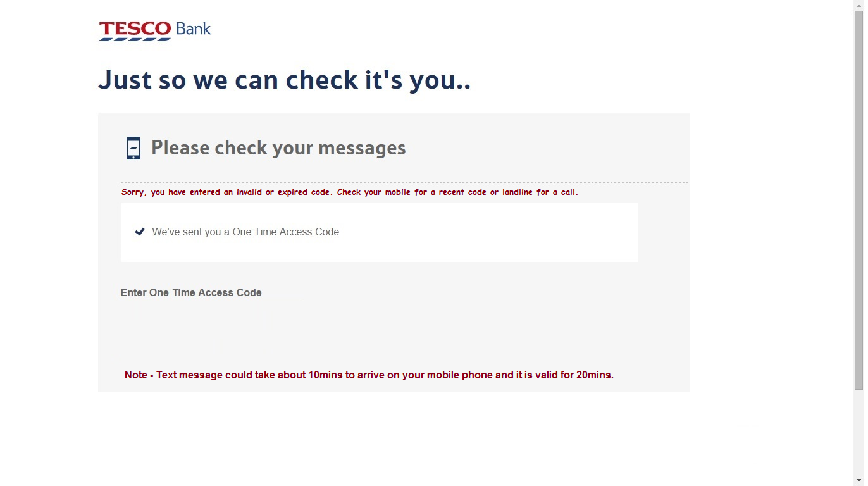The height and width of the screenshot is (486, 868).
Task: Click the Tesco Bank logo
Action: pyautogui.click(x=154, y=30)
